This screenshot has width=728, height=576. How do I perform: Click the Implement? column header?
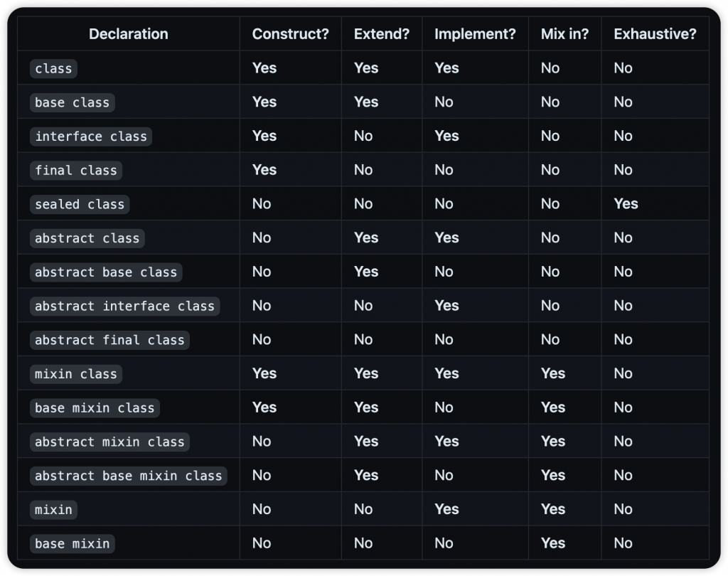pos(475,34)
